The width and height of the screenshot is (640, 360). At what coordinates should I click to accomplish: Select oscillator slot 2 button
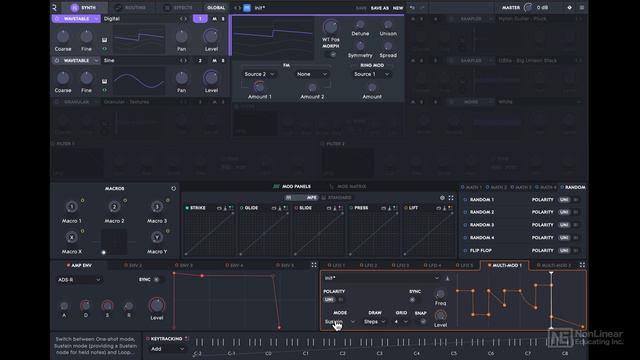point(200,60)
